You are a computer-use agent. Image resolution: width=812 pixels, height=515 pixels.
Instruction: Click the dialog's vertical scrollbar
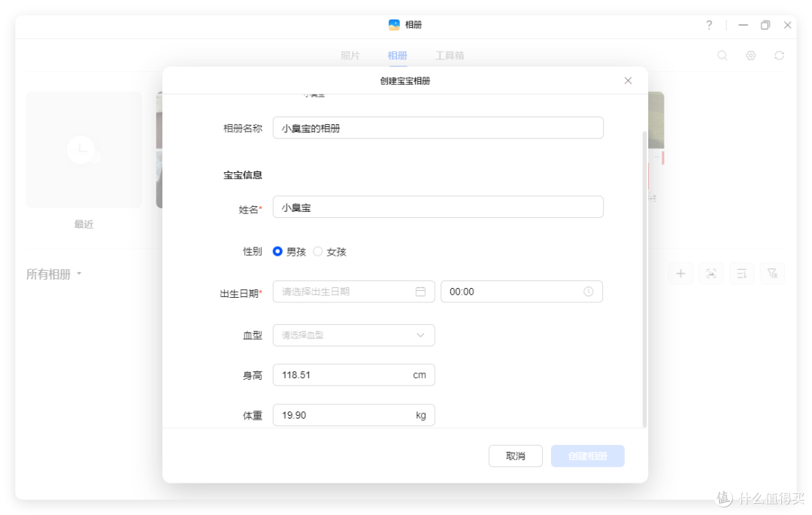tap(644, 278)
